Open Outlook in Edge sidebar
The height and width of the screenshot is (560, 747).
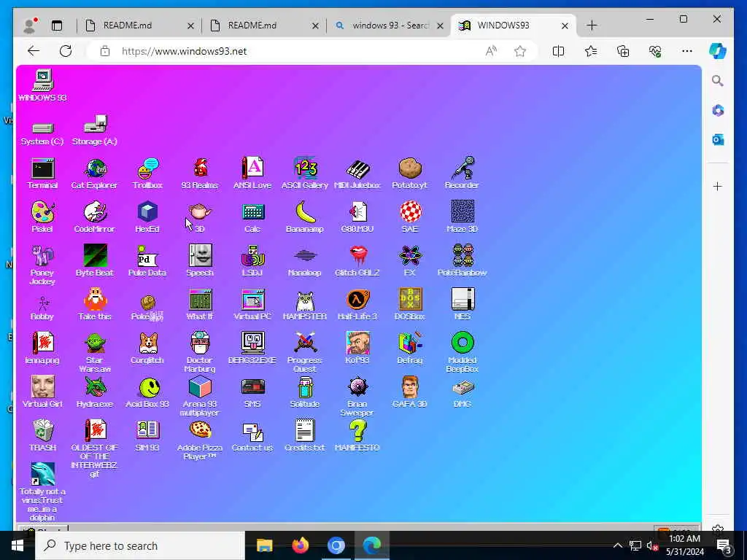pyautogui.click(x=718, y=139)
